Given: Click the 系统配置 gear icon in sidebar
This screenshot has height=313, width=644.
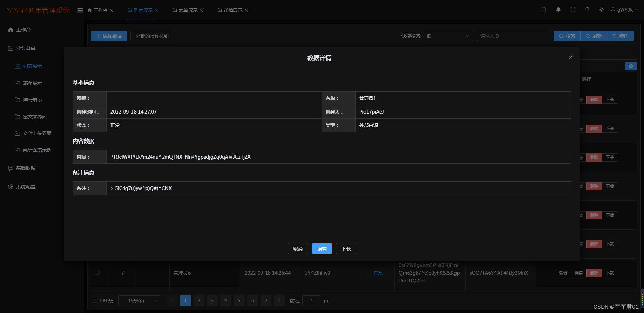Looking at the screenshot, I should [10, 187].
